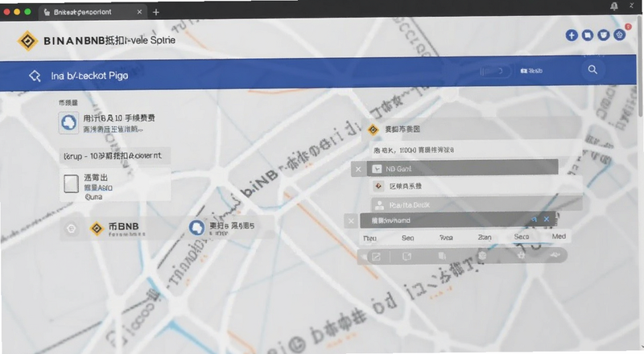Expand the Group - 10 discount section
Screen dimensions: 644x354
tap(114, 156)
